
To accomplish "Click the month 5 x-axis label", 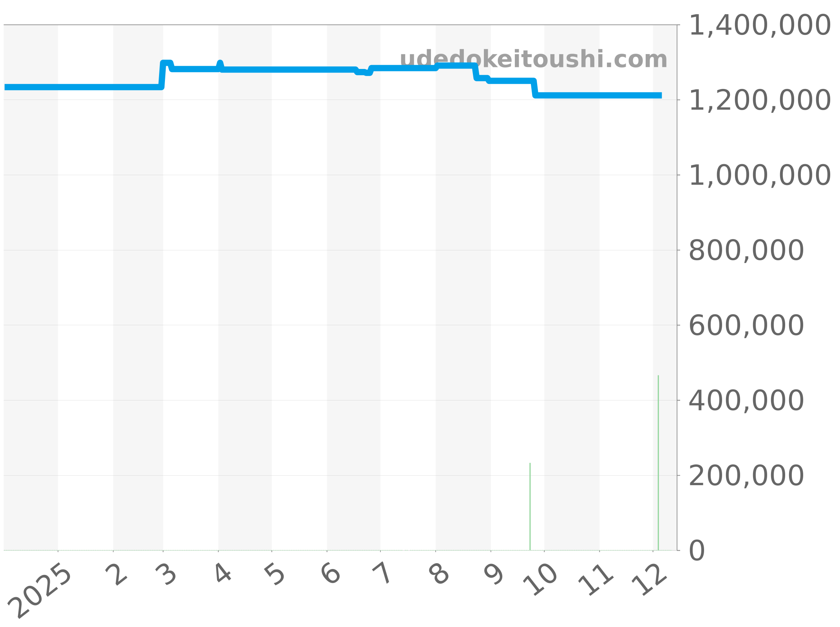I will point(275,575).
